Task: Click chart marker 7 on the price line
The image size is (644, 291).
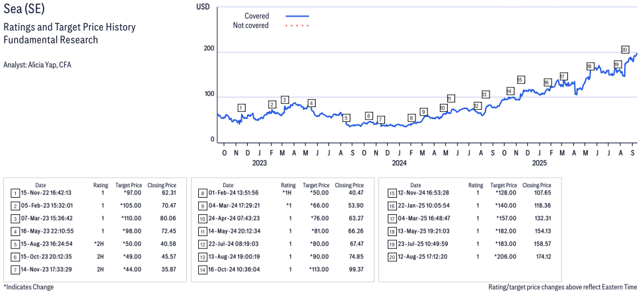Action: pyautogui.click(x=380, y=120)
